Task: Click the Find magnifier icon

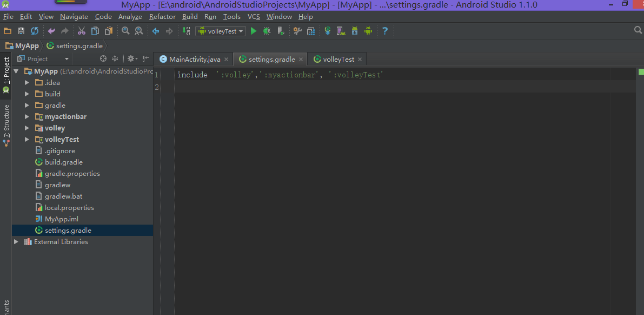Action: [x=125, y=31]
